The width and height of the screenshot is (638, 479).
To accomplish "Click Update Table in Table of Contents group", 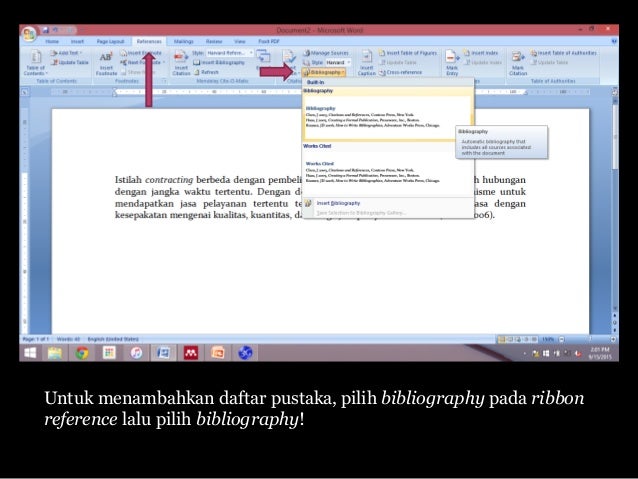I will [70, 62].
